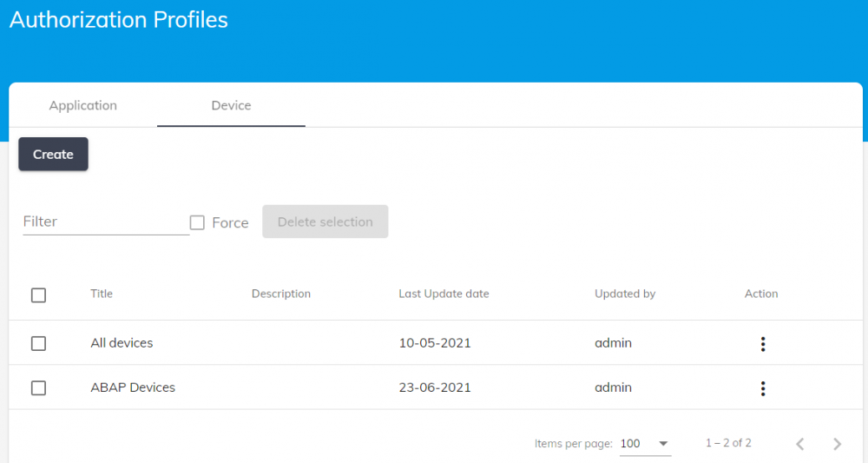Open the All devices profile entry

click(x=122, y=343)
